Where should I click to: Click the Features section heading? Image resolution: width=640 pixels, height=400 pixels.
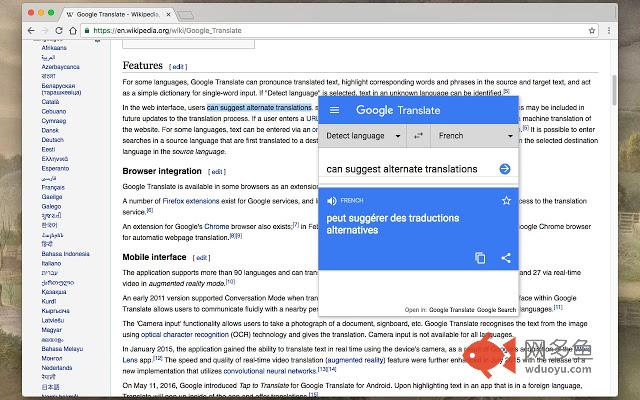tap(142, 65)
